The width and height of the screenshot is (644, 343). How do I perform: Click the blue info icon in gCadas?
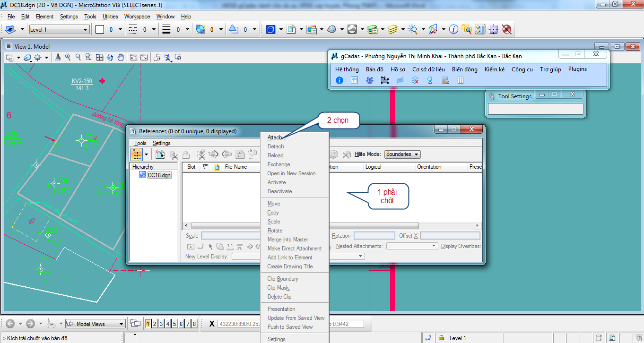339,80
